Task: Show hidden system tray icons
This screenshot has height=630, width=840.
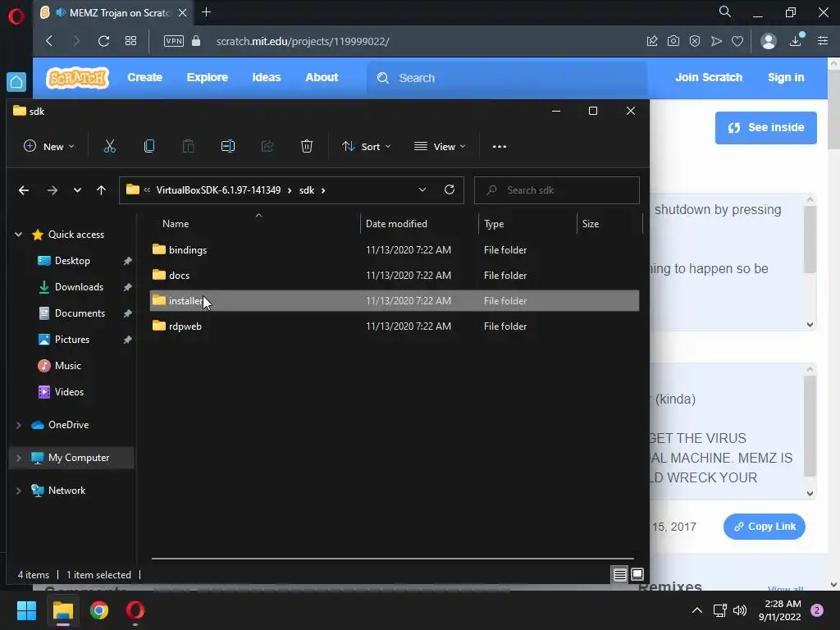Action: 697,610
